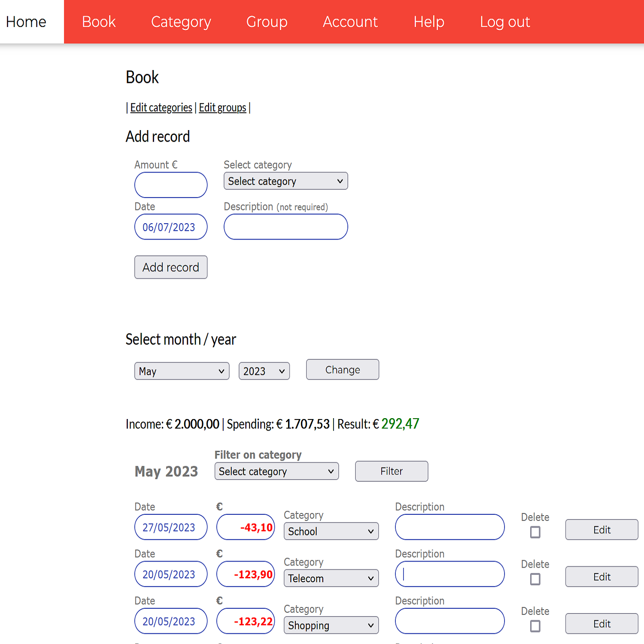Open the 2023 year dropdown
Viewport: 644px width, 644px height.
coord(264,371)
